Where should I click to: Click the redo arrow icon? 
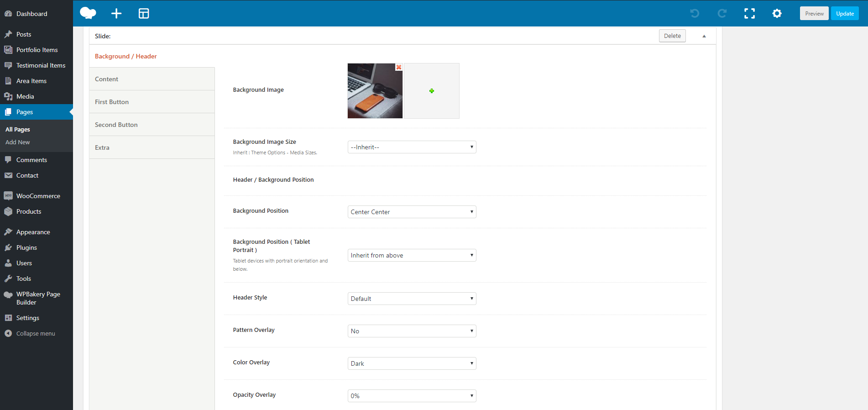[722, 13]
